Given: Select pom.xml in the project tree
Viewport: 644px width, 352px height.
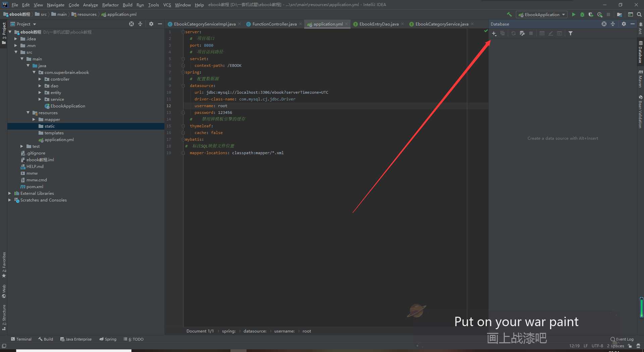Looking at the screenshot, I should 35,186.
